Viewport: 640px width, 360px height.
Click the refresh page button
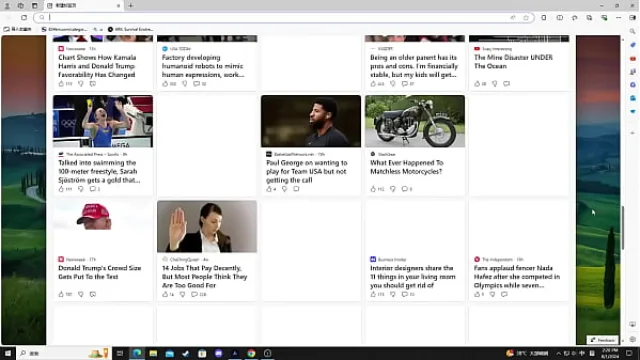coord(24,18)
